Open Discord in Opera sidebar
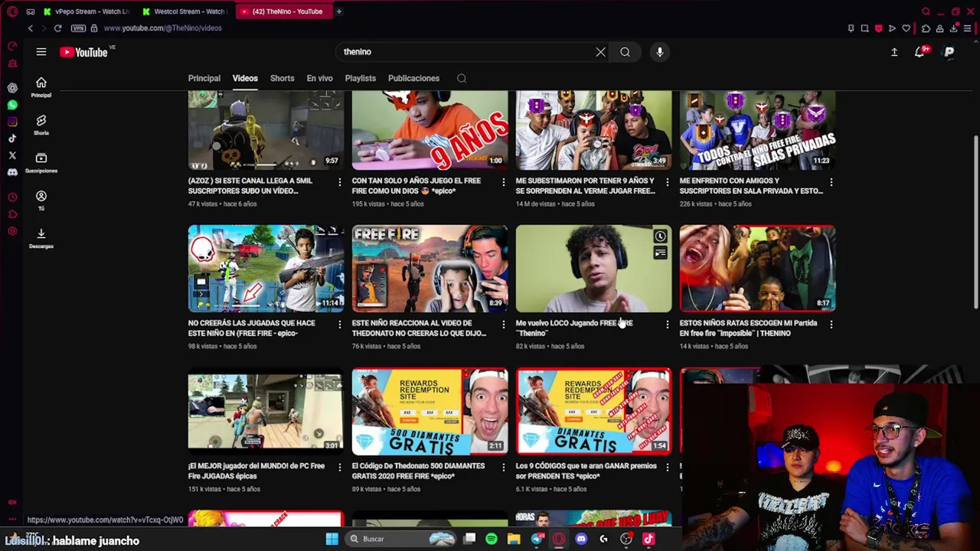The image size is (980, 551). (12, 172)
